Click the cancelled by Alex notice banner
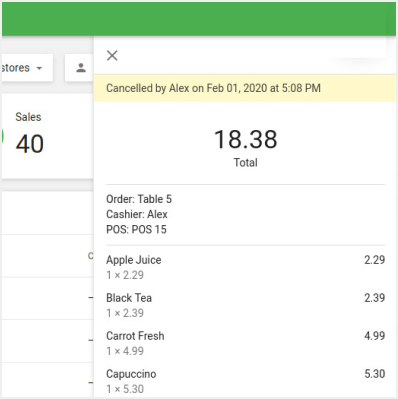This screenshot has width=398, height=399. (x=245, y=88)
